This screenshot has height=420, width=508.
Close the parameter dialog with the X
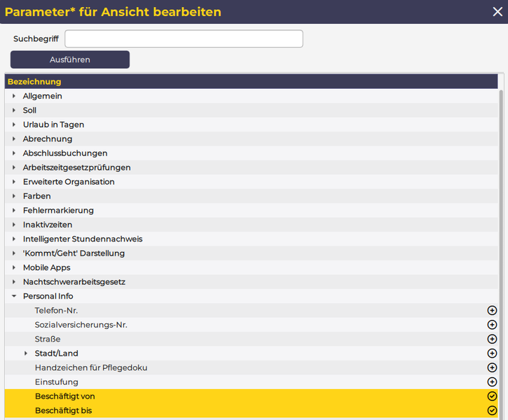pyautogui.click(x=497, y=11)
